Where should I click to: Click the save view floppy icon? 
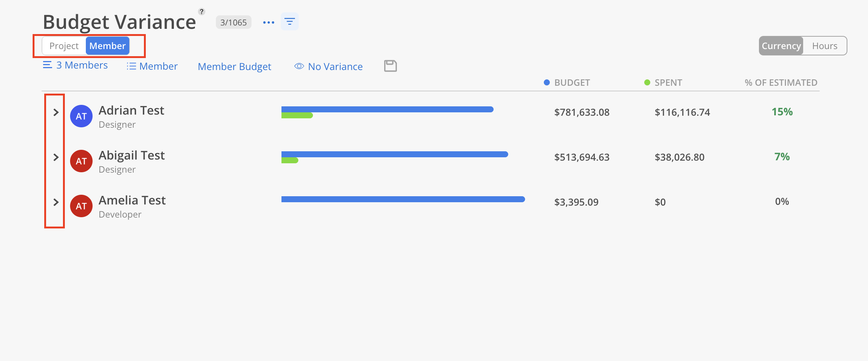click(390, 66)
